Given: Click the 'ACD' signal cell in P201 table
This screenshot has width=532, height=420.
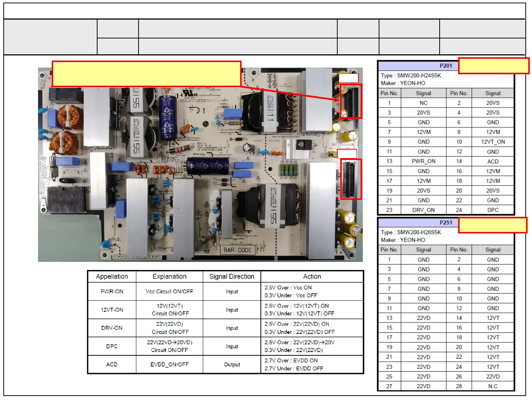Looking at the screenshot, I should coord(493,161).
